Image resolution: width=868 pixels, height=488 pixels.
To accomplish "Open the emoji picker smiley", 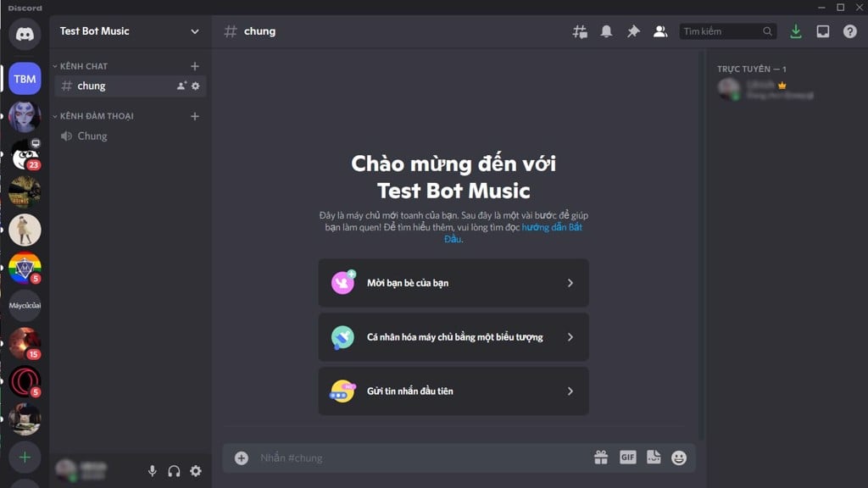I will tap(679, 457).
